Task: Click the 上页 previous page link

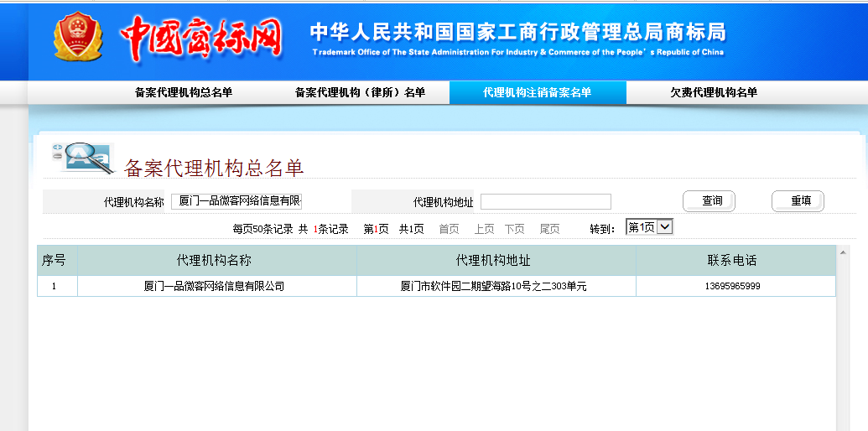Action: [x=485, y=229]
